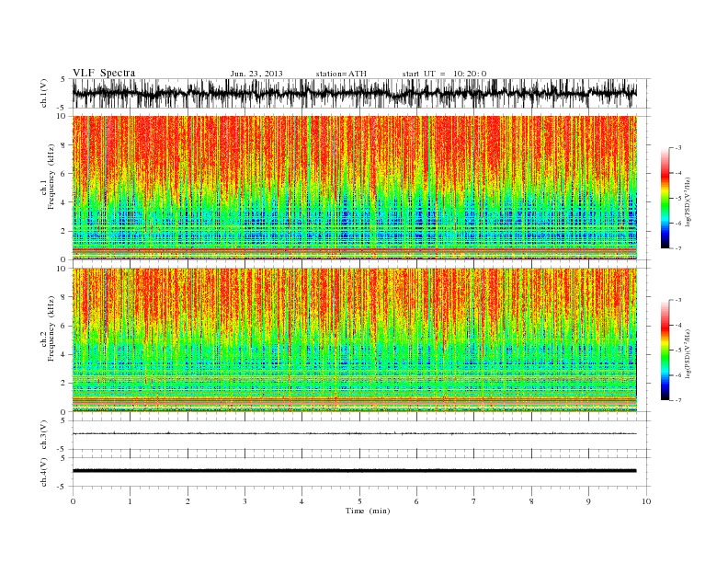The width and height of the screenshot is (728, 563).
Task: Click the color scale bar beside ch.2 spectrogram
Action: pos(665,350)
